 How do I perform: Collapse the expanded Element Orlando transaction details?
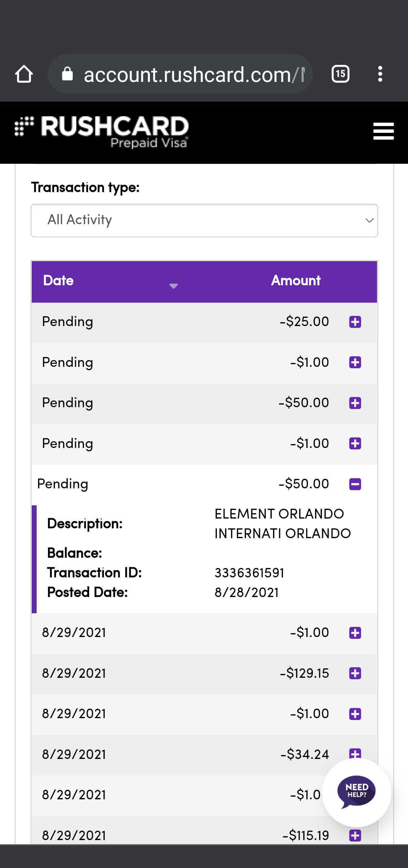[355, 484]
